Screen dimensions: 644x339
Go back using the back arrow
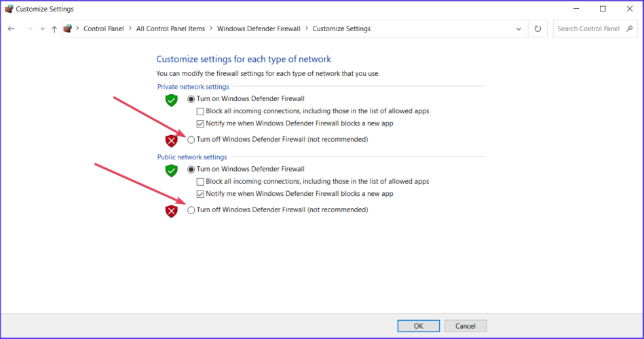pos(11,28)
